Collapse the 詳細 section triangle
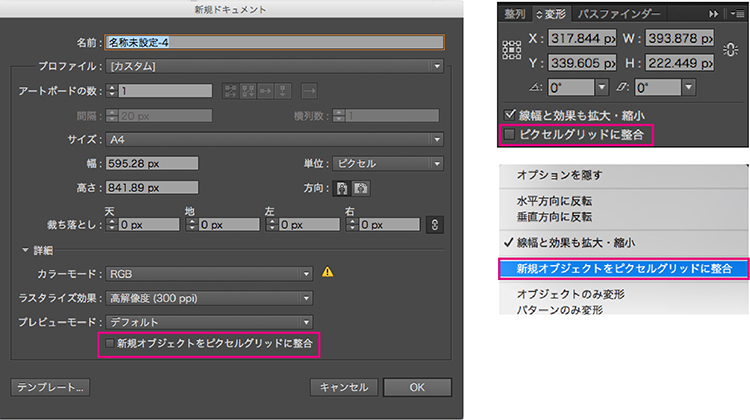Viewport: 750px width, 420px height. click(x=25, y=250)
